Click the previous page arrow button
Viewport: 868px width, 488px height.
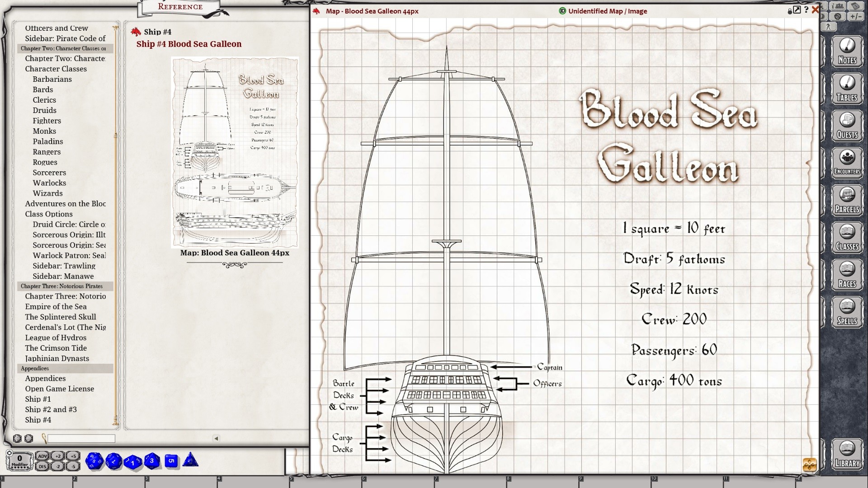coord(216,438)
